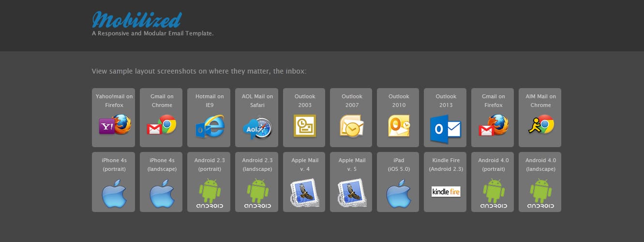Open the Outlook 2003 icon
The width and height of the screenshot is (644, 242).
pos(305,126)
